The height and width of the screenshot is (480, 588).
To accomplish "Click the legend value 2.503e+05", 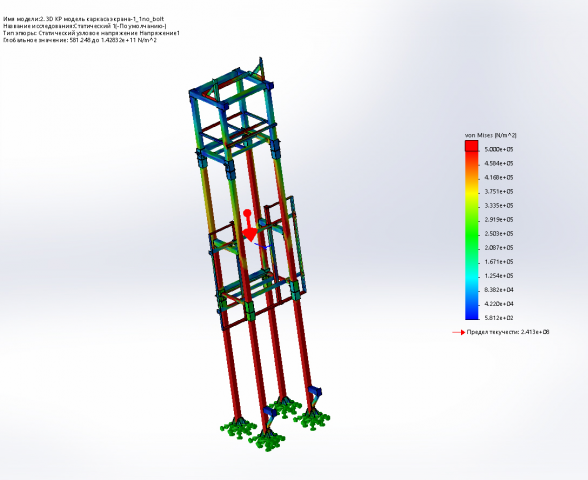I will pyautogui.click(x=499, y=234).
